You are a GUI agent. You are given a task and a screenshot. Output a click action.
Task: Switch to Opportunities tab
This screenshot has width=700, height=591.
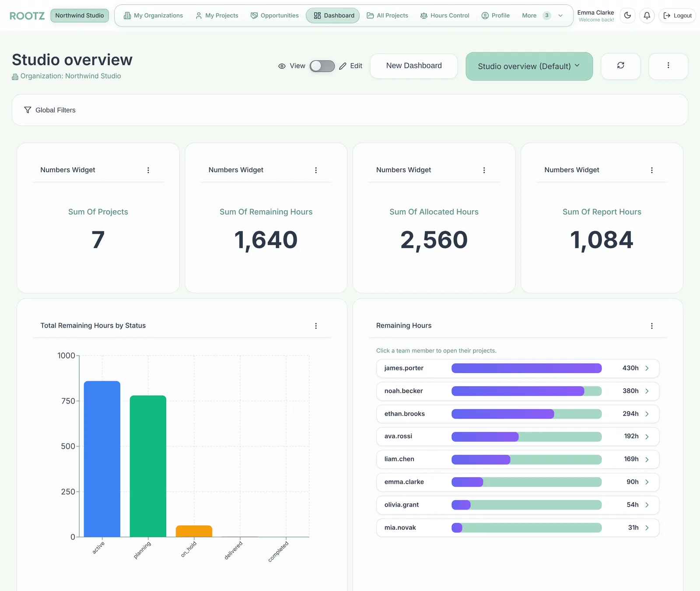[275, 16]
